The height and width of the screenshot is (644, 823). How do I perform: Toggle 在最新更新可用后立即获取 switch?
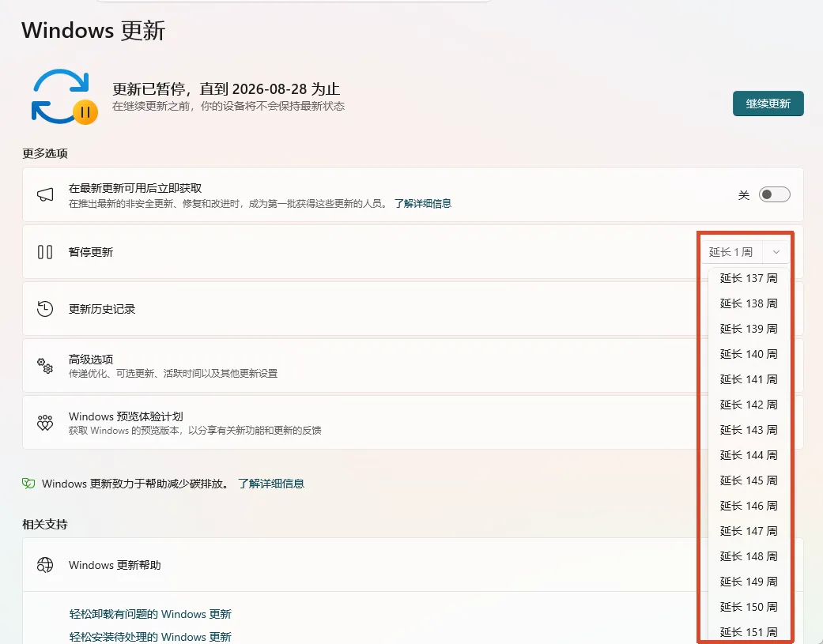click(x=774, y=194)
